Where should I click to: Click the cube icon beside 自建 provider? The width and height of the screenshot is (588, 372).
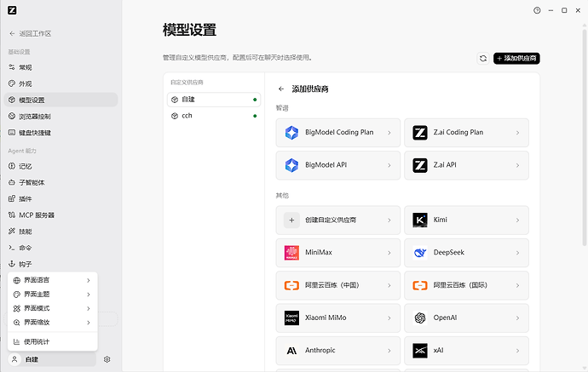tap(175, 100)
